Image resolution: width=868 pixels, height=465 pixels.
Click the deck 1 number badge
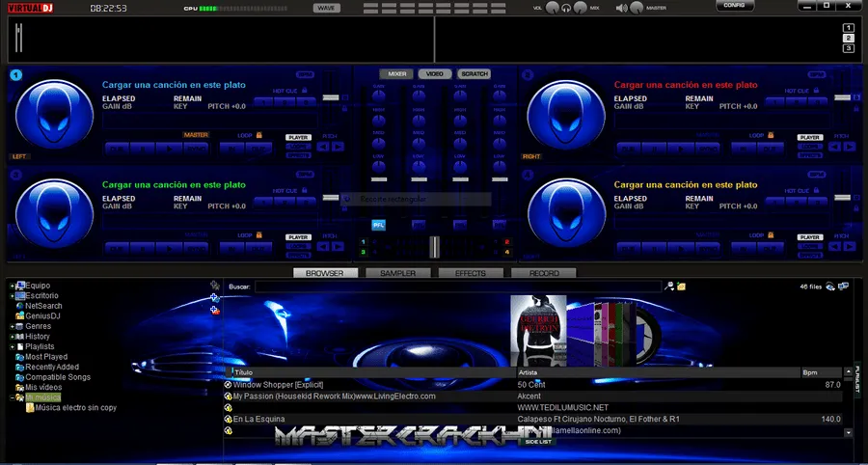16,74
